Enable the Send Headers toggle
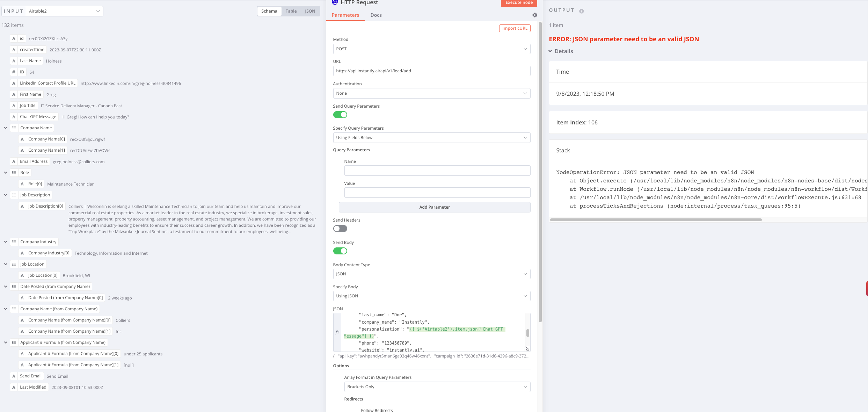The height and width of the screenshot is (412, 868). [x=340, y=229]
